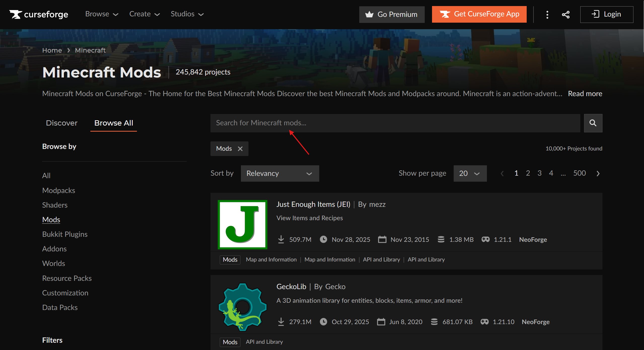Viewport: 644px width, 350px height.
Task: Expand the Create dropdown menu
Action: point(144,14)
